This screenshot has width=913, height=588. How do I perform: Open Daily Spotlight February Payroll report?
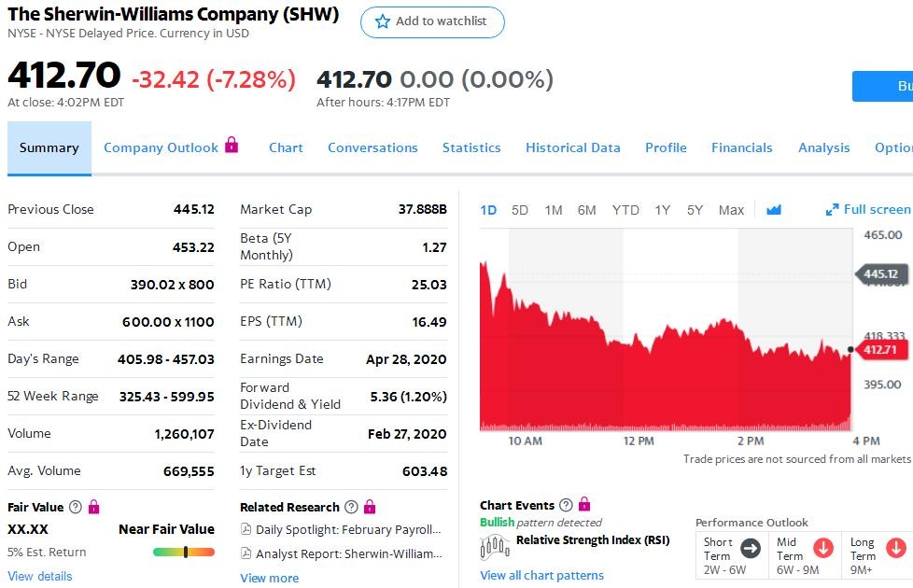tap(341, 529)
